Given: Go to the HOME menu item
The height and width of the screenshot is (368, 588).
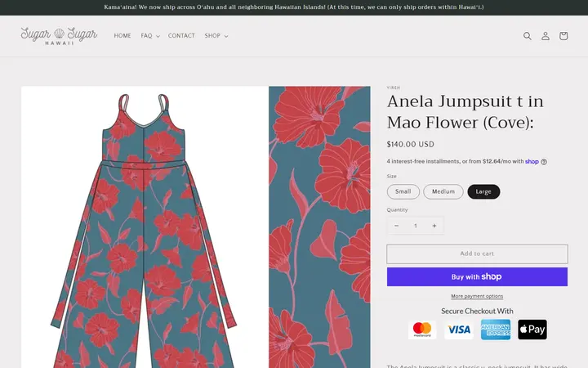Looking at the screenshot, I should point(122,36).
